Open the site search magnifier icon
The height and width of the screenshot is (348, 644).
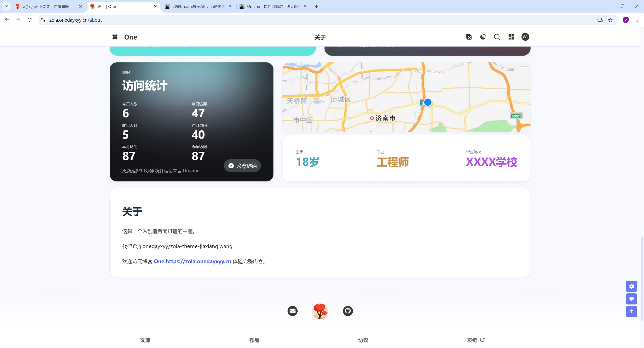[x=497, y=37]
